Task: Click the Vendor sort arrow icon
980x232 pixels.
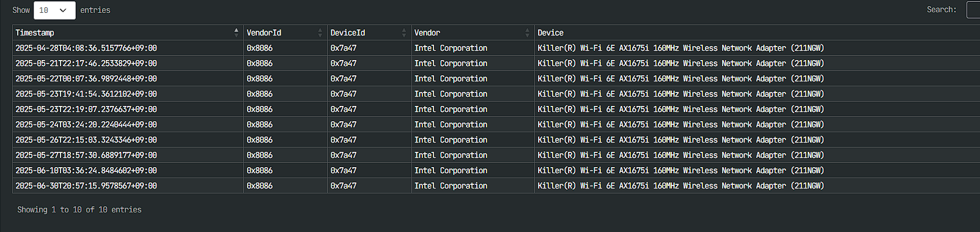Action: (527, 32)
